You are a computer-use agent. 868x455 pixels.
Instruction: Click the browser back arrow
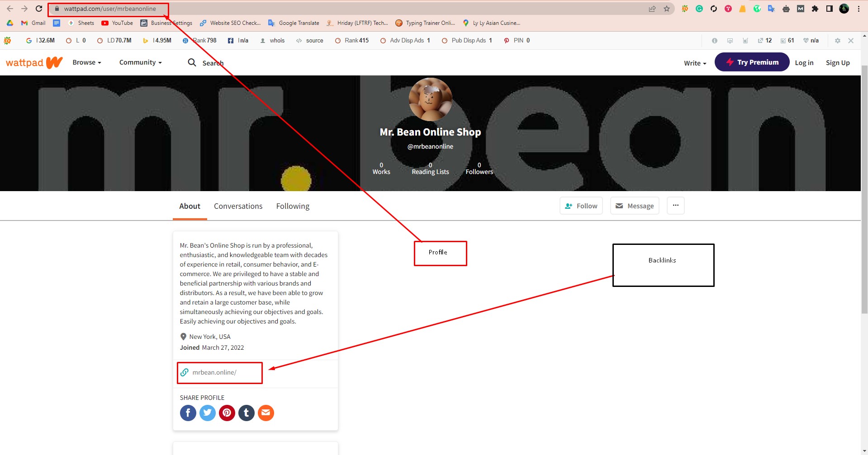(x=10, y=9)
